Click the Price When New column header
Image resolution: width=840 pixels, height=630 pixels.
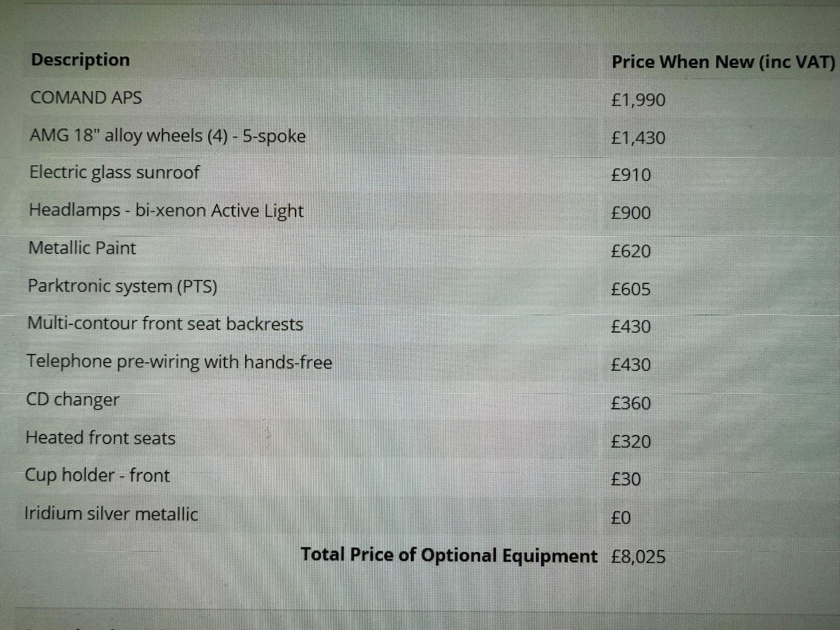pyautogui.click(x=723, y=62)
